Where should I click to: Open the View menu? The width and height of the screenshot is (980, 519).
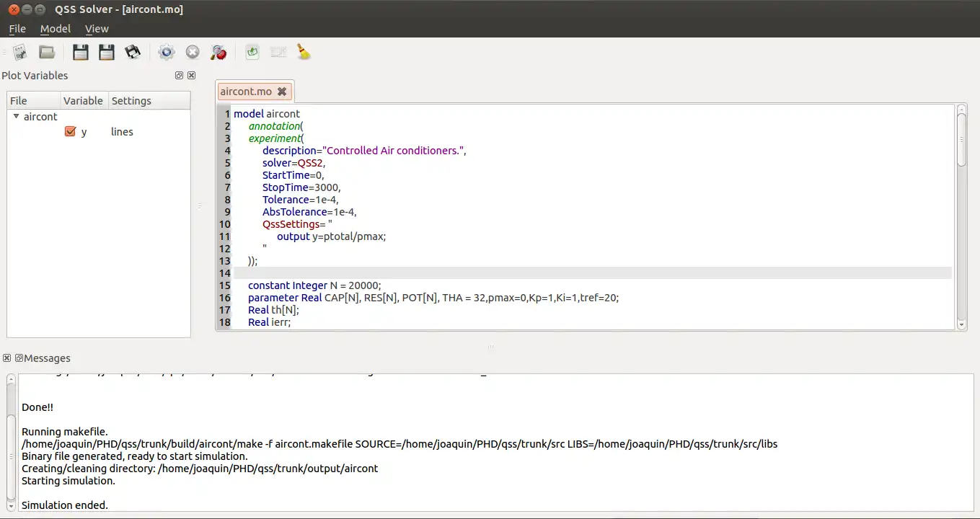(x=97, y=29)
